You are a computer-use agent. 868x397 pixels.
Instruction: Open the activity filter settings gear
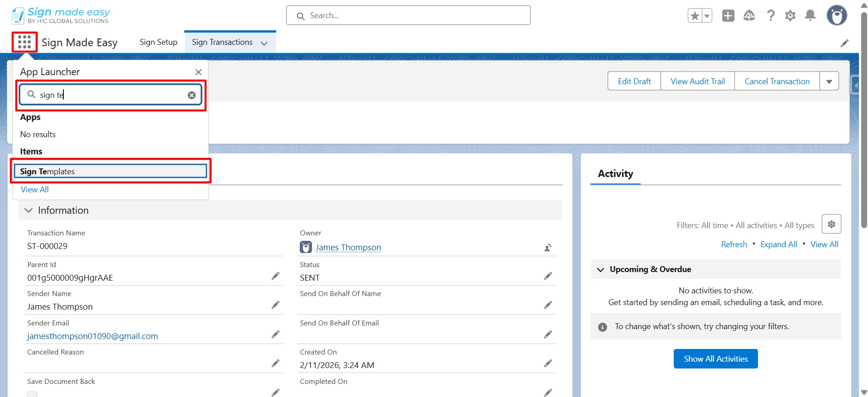[x=831, y=224]
